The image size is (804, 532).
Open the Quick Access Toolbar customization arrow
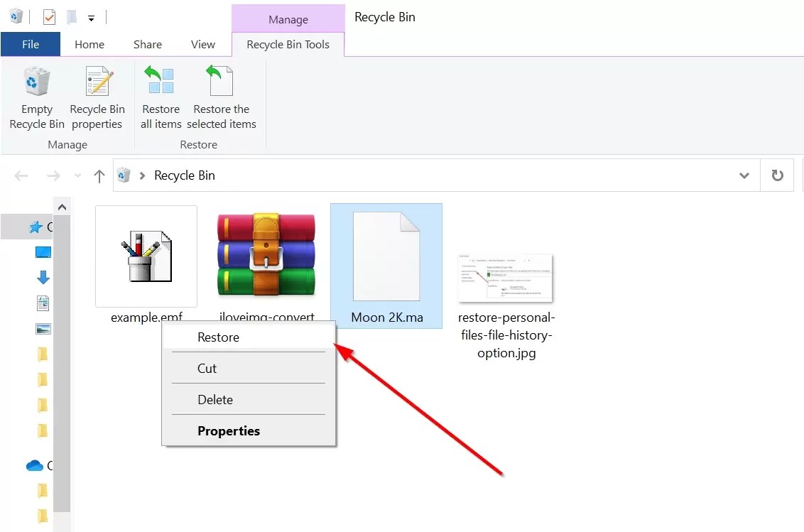point(91,17)
